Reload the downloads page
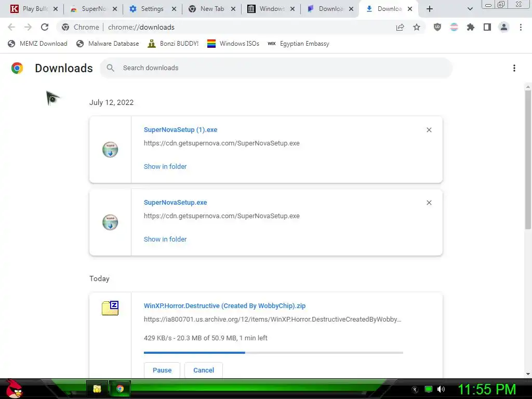 coord(45,27)
